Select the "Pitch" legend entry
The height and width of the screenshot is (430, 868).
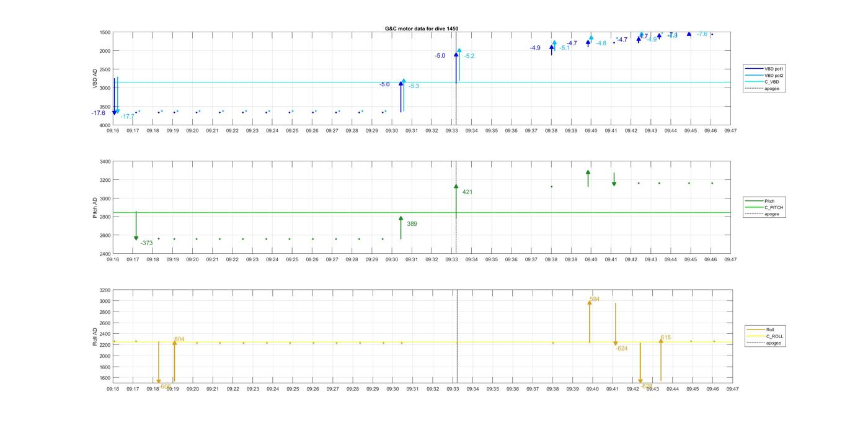pyautogui.click(x=759, y=201)
